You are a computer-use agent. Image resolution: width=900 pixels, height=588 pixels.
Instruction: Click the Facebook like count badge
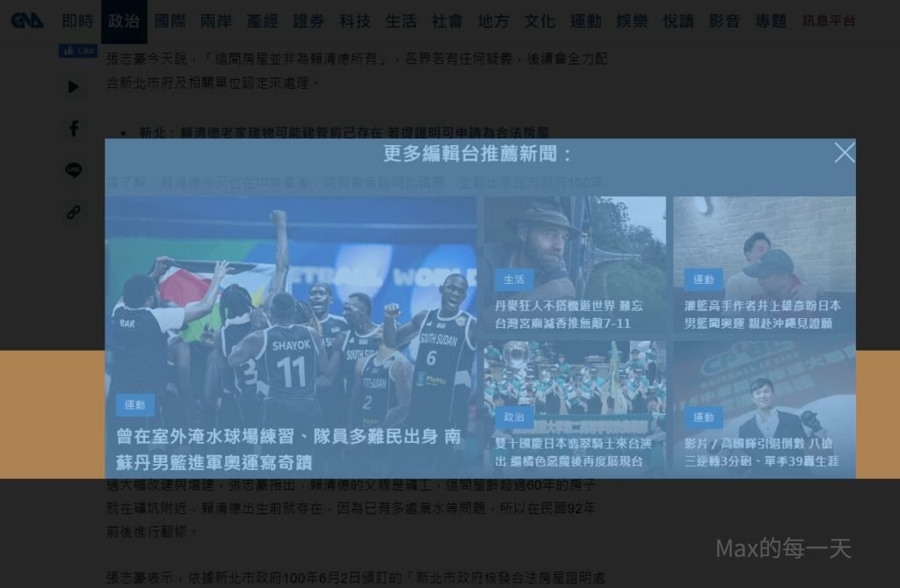click(78, 51)
